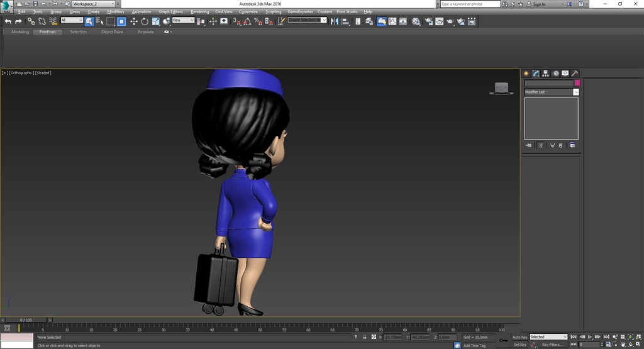
Task: Open the Workspace_2 workspace dropdown
Action: tap(93, 4)
